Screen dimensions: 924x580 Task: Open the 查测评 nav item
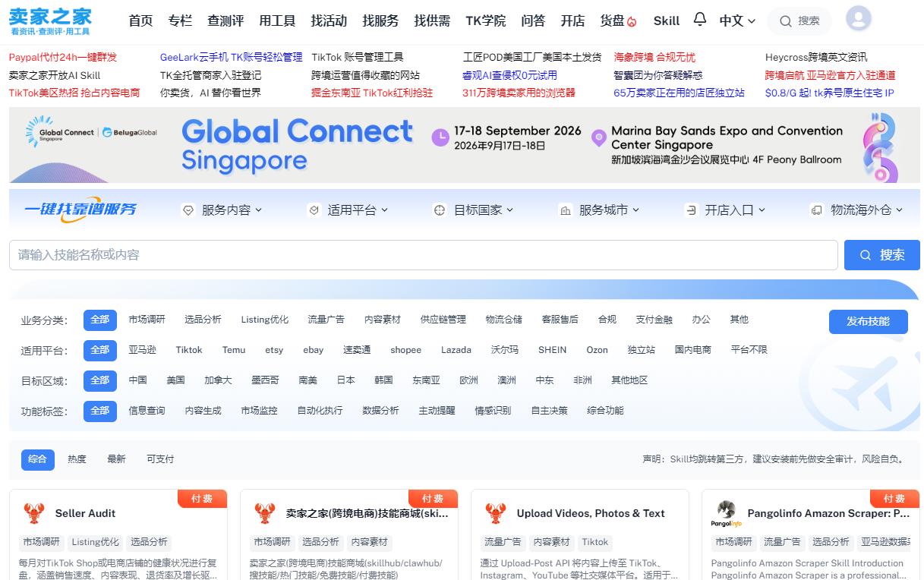pos(225,21)
